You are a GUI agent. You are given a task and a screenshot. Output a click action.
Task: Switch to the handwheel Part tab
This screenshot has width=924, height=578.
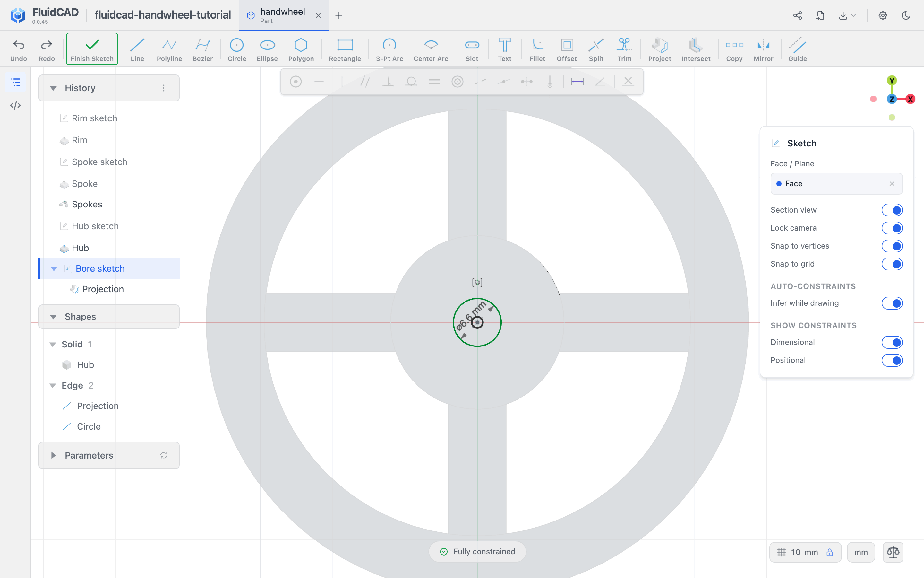[x=283, y=15]
